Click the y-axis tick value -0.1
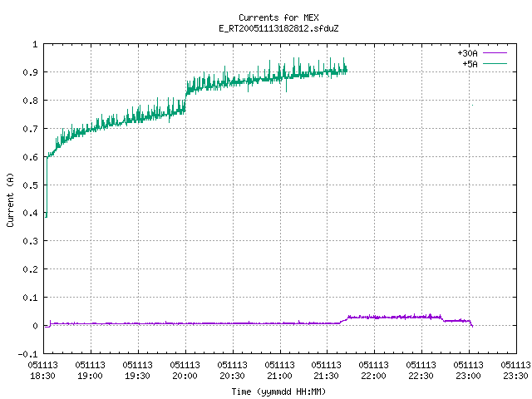This screenshot has height=399, width=532. [x=27, y=354]
